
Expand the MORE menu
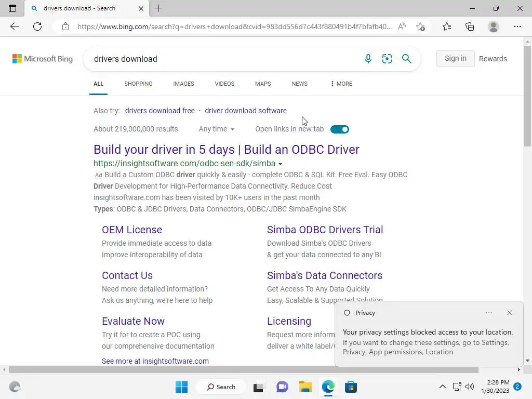coord(341,84)
